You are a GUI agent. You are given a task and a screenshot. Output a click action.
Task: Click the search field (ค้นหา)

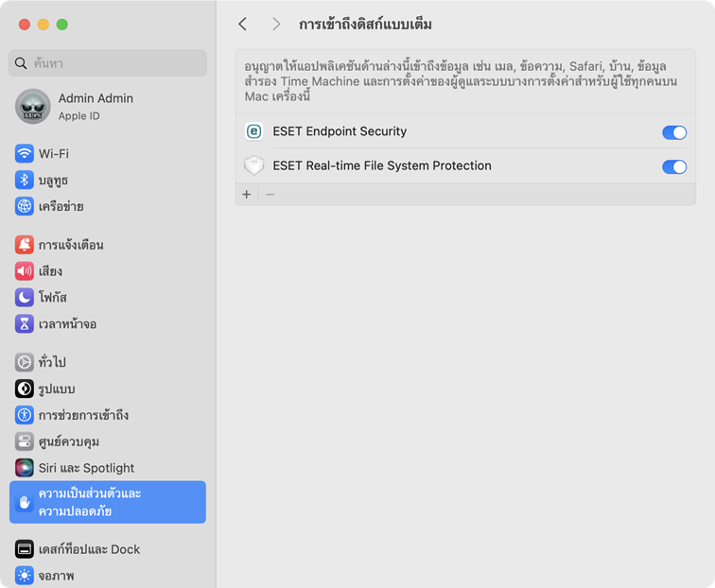[108, 63]
